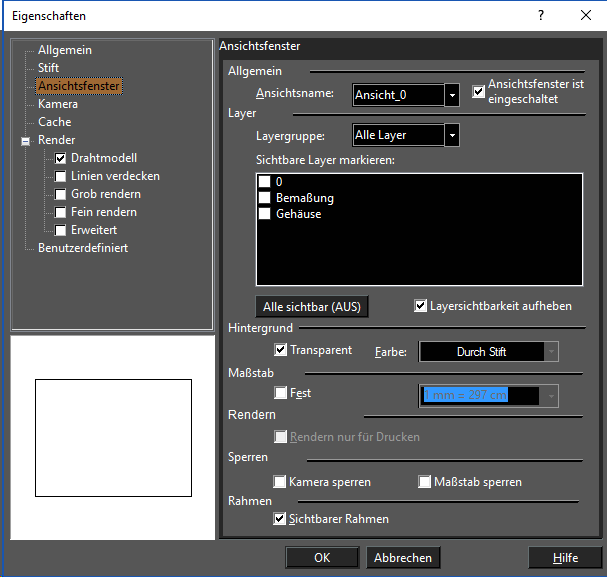Image resolution: width=607 pixels, height=577 pixels.
Task: Open the Layergruppe dropdown arrow
Action: tap(452, 135)
